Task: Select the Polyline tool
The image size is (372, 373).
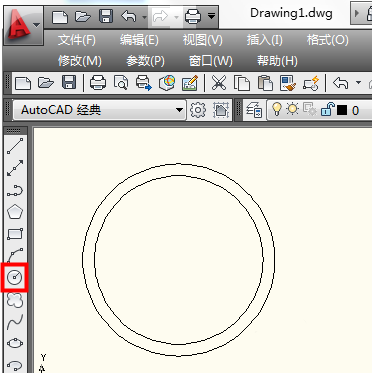Action: point(15,191)
